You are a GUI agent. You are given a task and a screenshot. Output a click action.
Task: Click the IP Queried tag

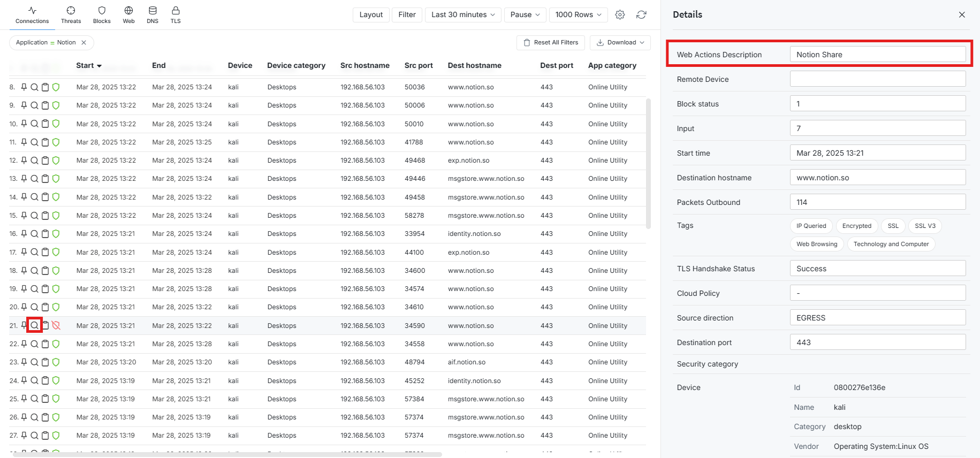[x=811, y=226]
